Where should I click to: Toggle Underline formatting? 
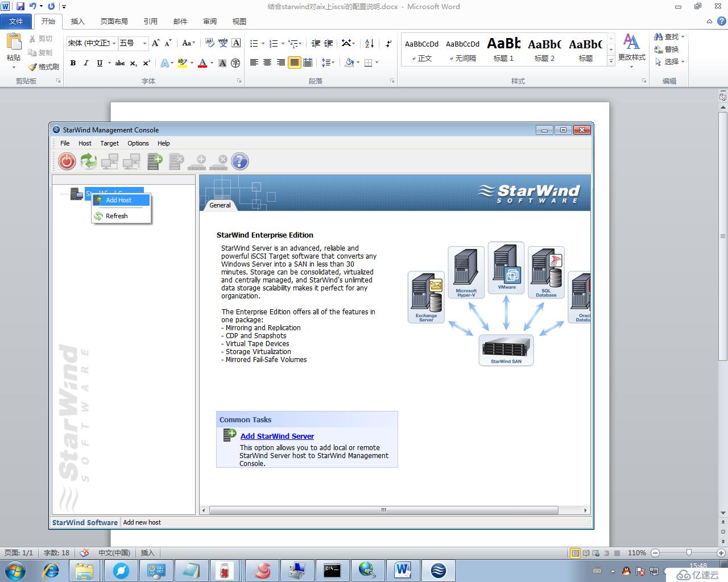pos(100,63)
